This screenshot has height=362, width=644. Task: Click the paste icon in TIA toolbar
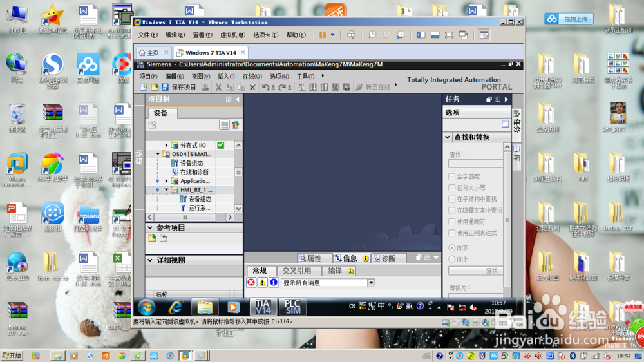(x=241, y=87)
